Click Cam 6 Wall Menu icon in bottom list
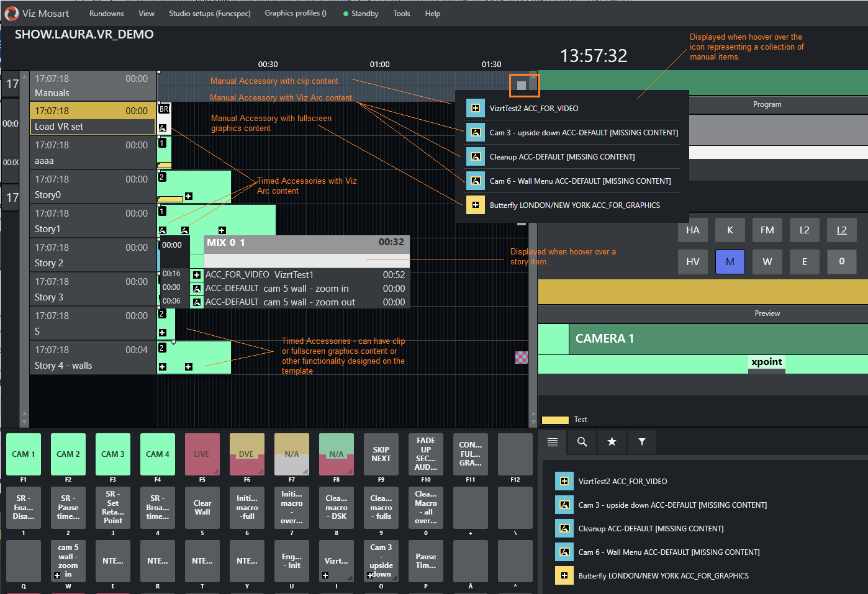 click(x=564, y=552)
